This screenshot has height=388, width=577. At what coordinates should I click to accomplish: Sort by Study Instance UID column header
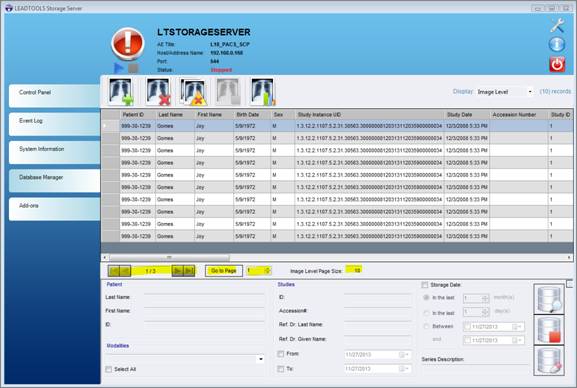[369, 114]
